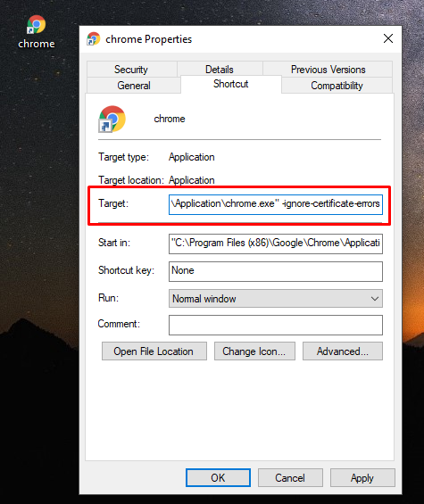Click the Chrome icon in the title bar
424x504 pixels.
click(x=94, y=39)
